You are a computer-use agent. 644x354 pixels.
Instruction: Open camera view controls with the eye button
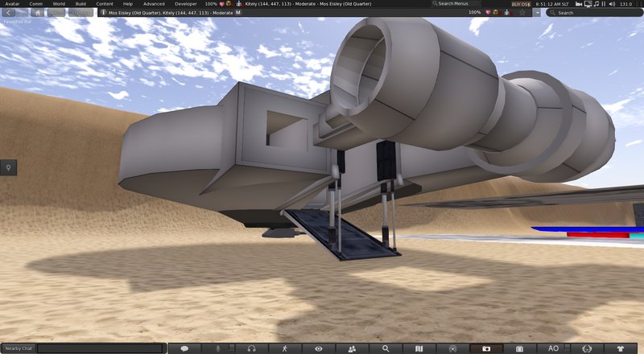coord(318,348)
